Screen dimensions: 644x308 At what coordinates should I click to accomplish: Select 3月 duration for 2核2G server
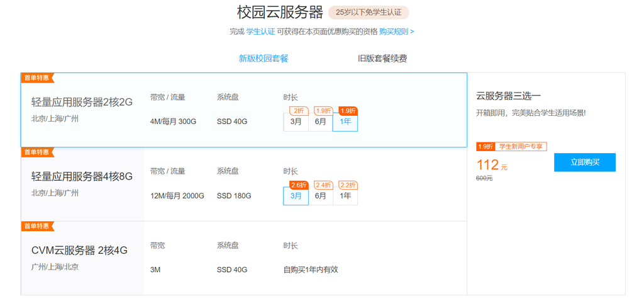pyautogui.click(x=296, y=122)
